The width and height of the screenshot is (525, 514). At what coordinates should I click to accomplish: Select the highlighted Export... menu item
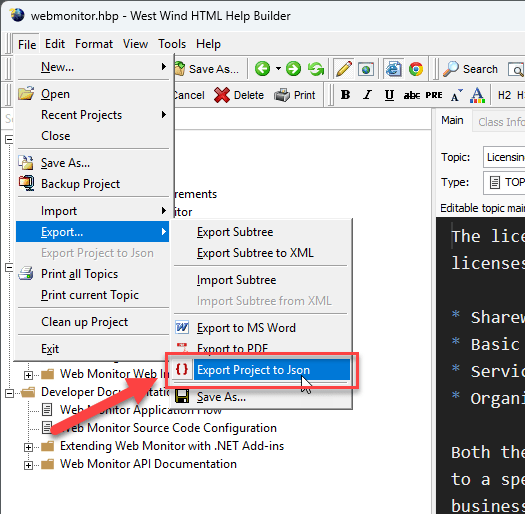pos(92,232)
